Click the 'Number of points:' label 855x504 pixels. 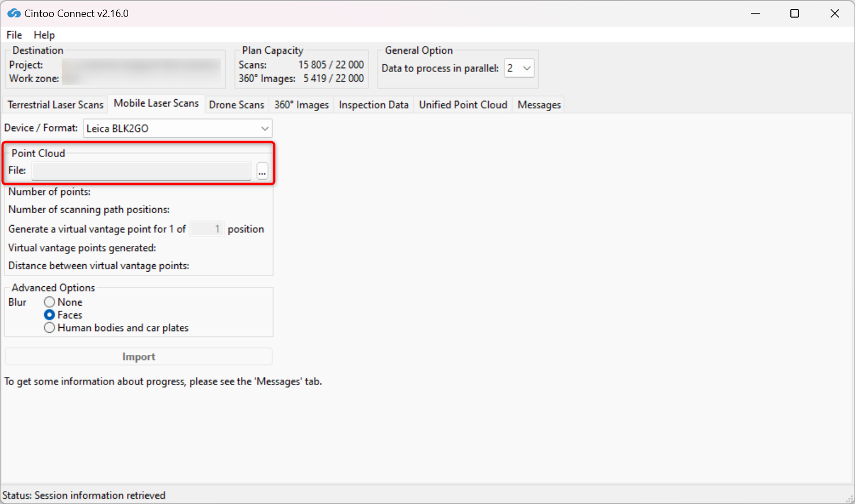click(49, 192)
